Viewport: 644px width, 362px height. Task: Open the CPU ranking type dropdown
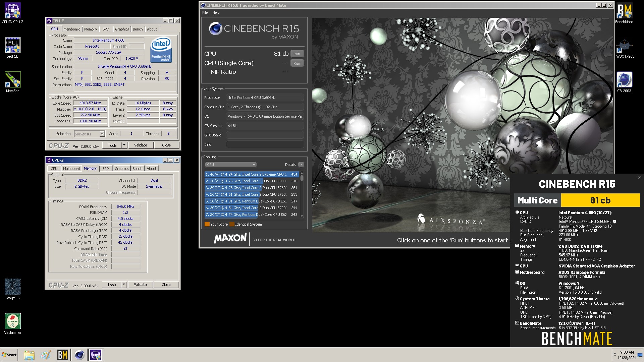(x=231, y=165)
